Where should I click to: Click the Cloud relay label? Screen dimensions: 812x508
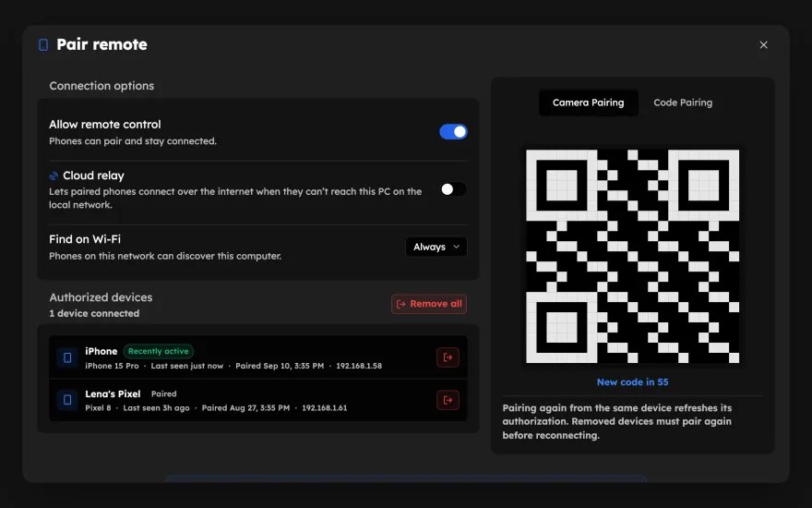click(x=93, y=175)
